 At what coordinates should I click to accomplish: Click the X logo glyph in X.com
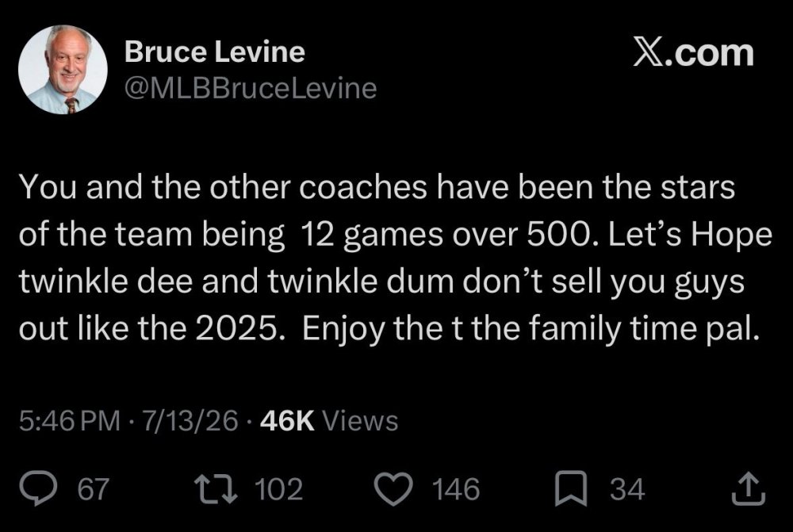(x=649, y=53)
